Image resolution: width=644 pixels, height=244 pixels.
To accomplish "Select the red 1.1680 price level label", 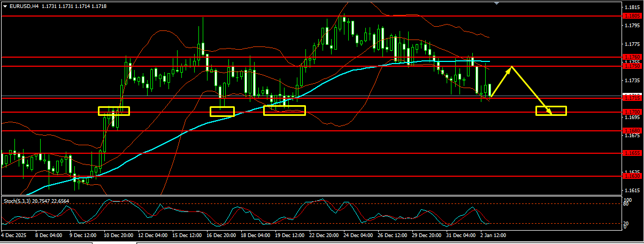I will tap(632, 130).
